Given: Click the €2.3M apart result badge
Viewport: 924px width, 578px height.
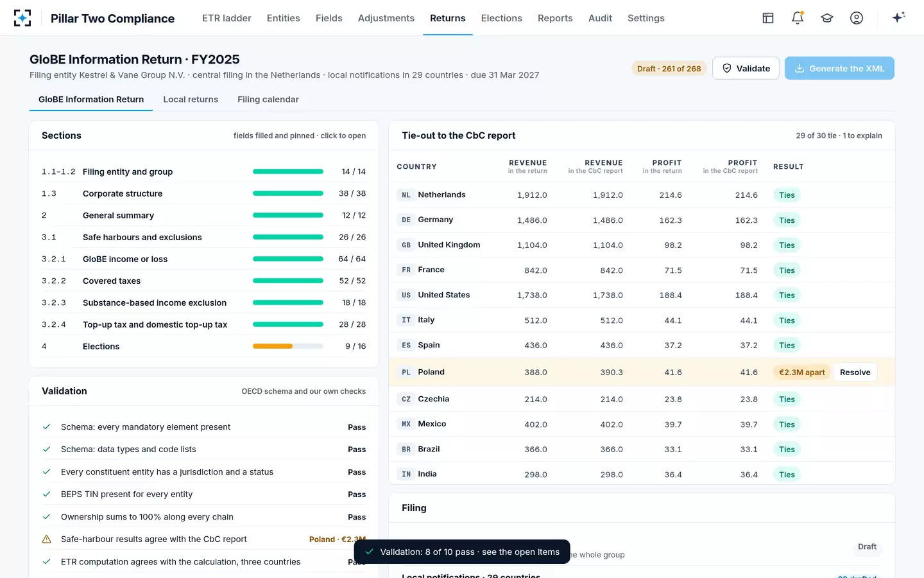Looking at the screenshot, I should pyautogui.click(x=801, y=372).
